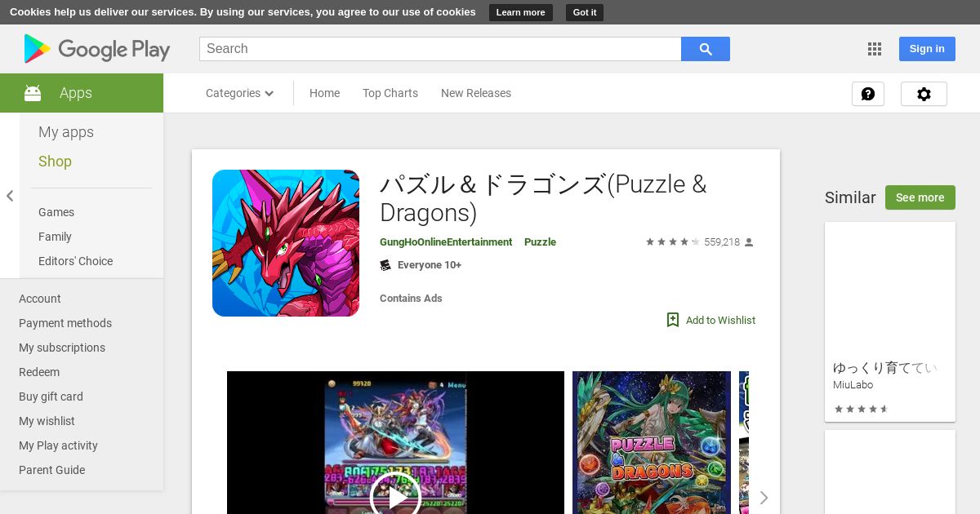
Task: Click the See more button
Action: tap(920, 197)
